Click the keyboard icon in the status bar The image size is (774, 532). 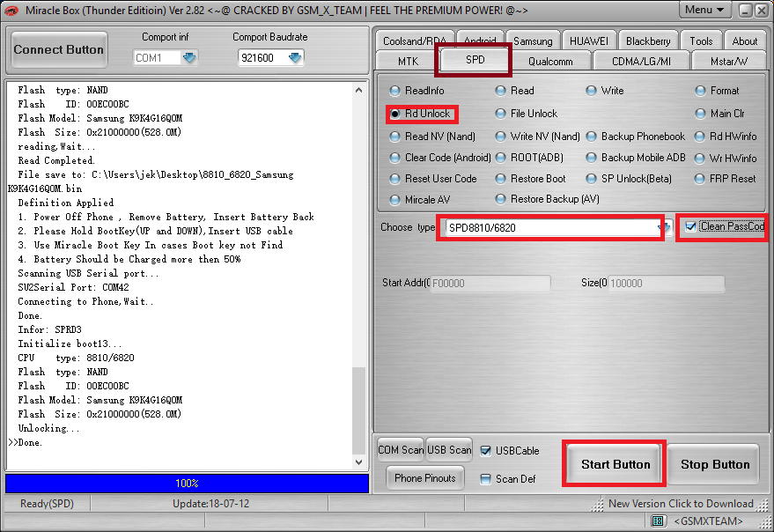pyautogui.click(x=657, y=521)
